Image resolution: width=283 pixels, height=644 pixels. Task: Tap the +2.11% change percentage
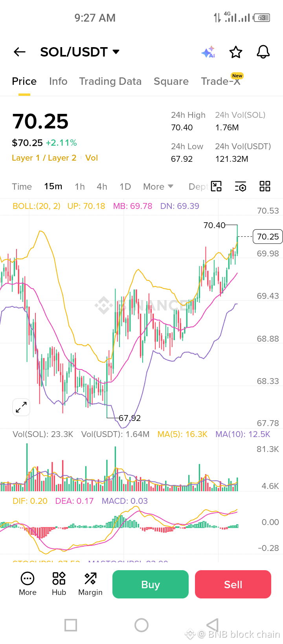pos(61,143)
